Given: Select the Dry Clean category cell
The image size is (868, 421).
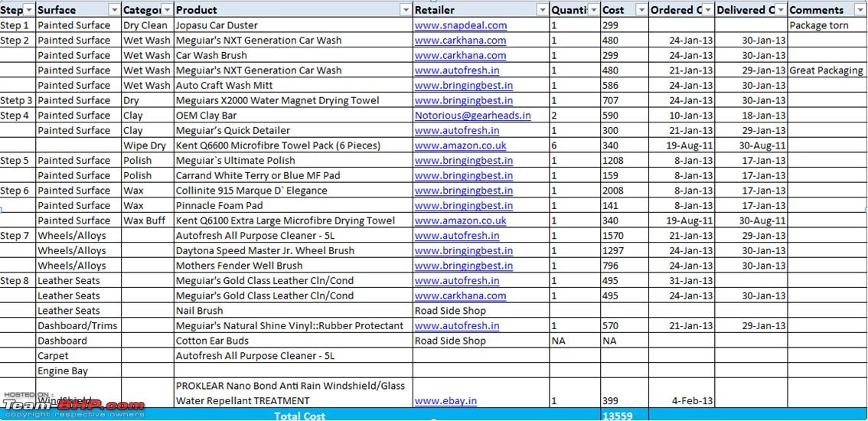Looking at the screenshot, I should pos(148,25).
